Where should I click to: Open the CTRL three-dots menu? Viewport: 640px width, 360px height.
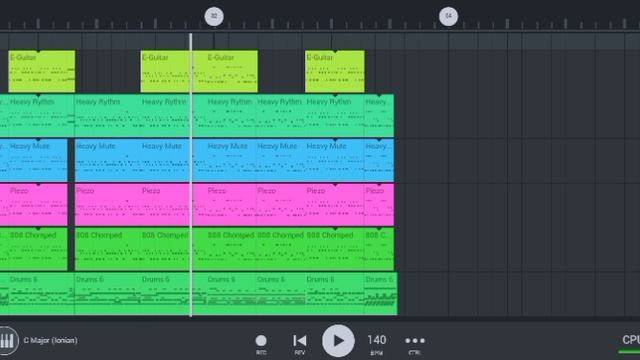pyautogui.click(x=415, y=344)
